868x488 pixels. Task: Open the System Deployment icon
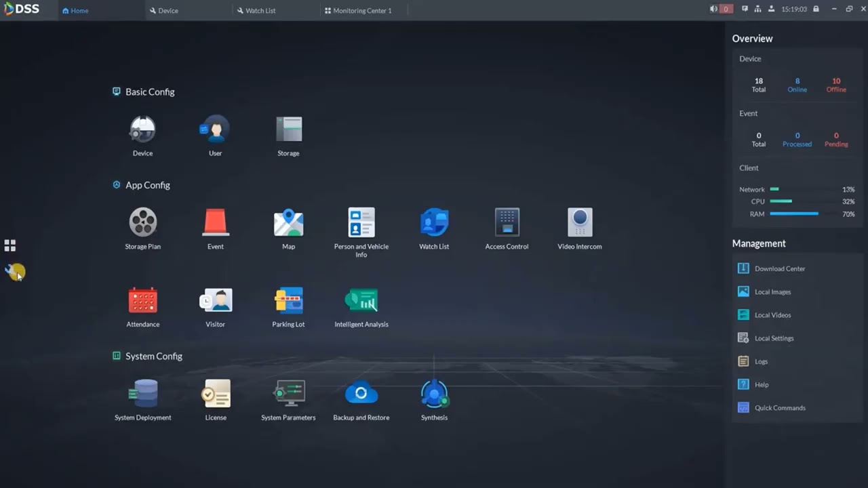(x=142, y=393)
